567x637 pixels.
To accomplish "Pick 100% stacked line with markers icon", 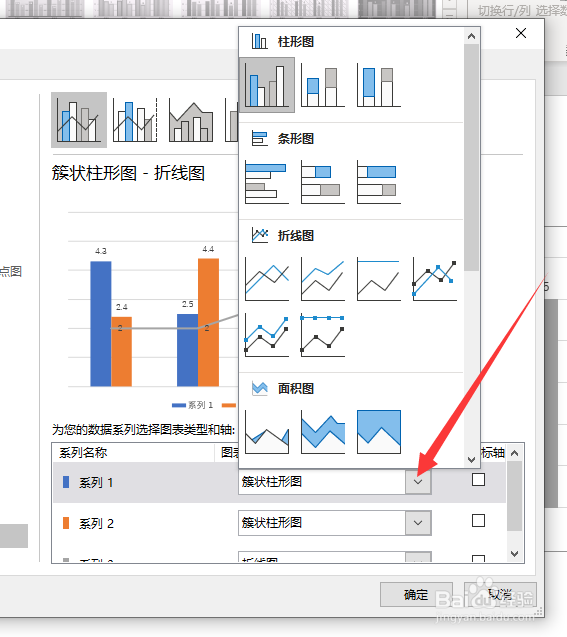I will [323, 335].
